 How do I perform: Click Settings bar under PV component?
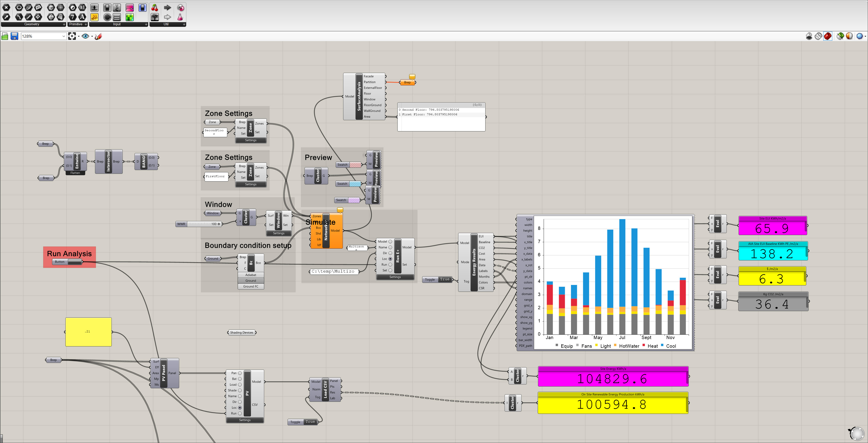pos(245,420)
